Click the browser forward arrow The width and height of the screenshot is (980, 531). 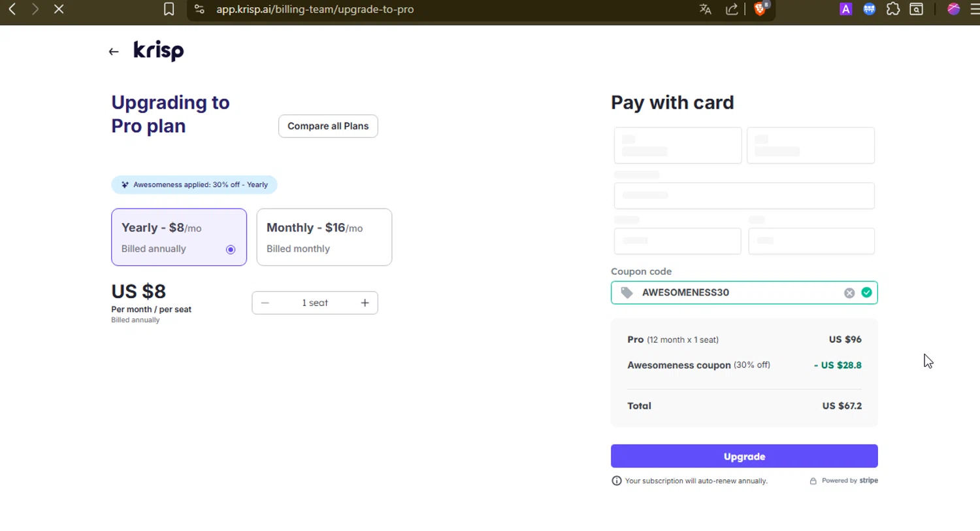[x=35, y=9]
